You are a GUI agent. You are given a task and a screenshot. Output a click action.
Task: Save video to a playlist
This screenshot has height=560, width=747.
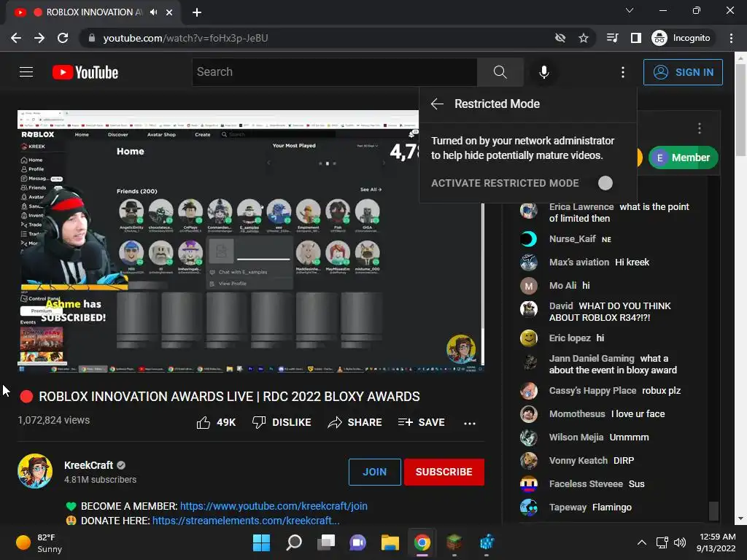click(x=422, y=422)
